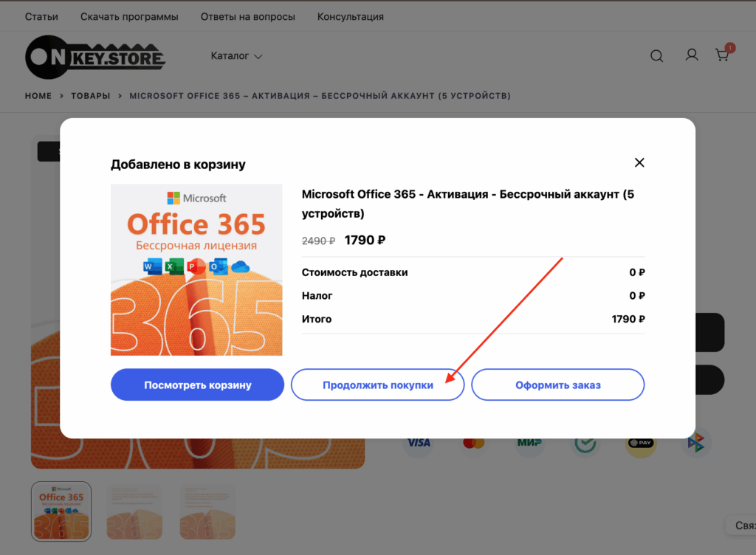Image resolution: width=756 pixels, height=555 pixels.
Task: Click the Продолжить покупки button
Action: [377, 385]
